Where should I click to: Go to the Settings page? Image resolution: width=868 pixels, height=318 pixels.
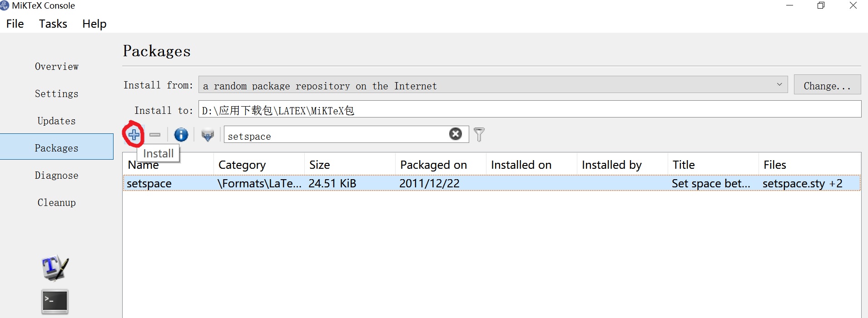point(57,94)
